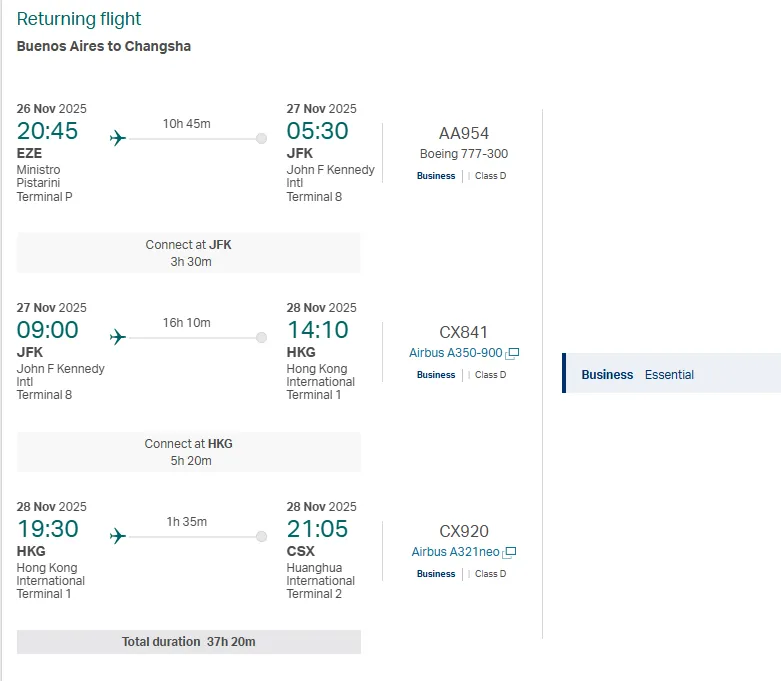Click the plane icon on the JFK to HKG leg

pyautogui.click(x=118, y=337)
